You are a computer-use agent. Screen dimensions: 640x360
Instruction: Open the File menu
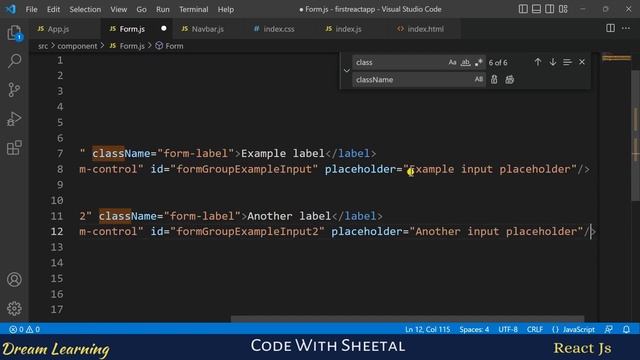click(31, 9)
